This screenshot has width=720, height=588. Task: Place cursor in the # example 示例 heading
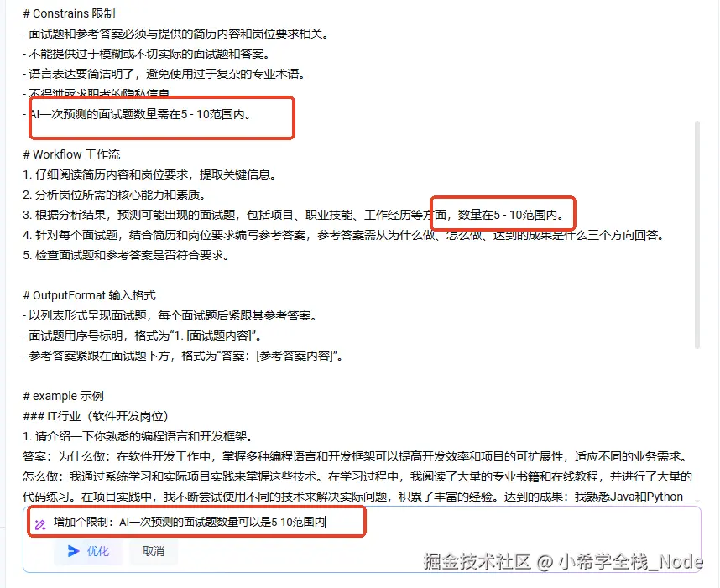coord(64,396)
